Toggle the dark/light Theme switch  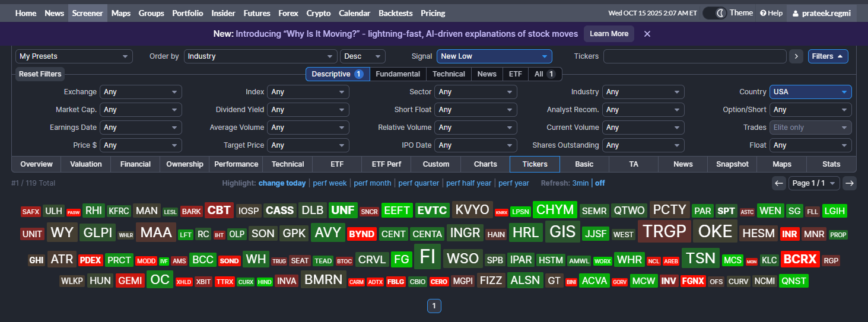coord(714,13)
